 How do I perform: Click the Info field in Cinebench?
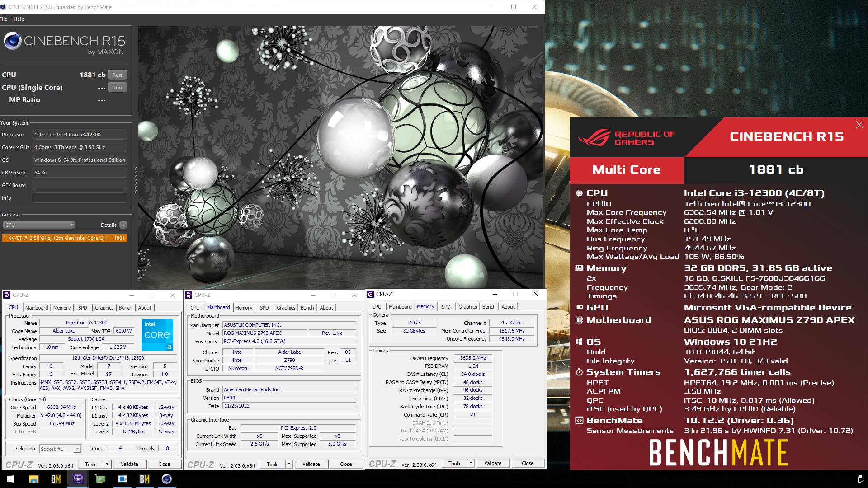79,198
